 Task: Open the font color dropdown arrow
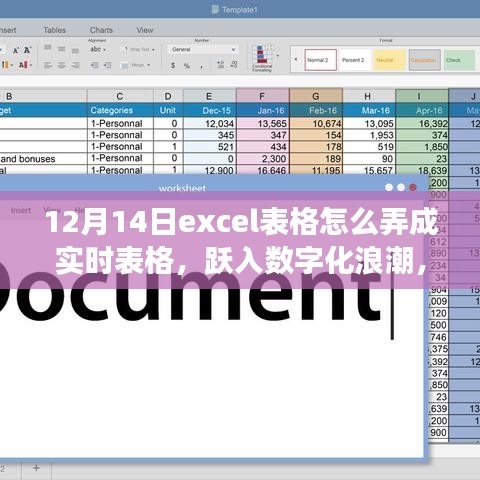click(x=30, y=65)
